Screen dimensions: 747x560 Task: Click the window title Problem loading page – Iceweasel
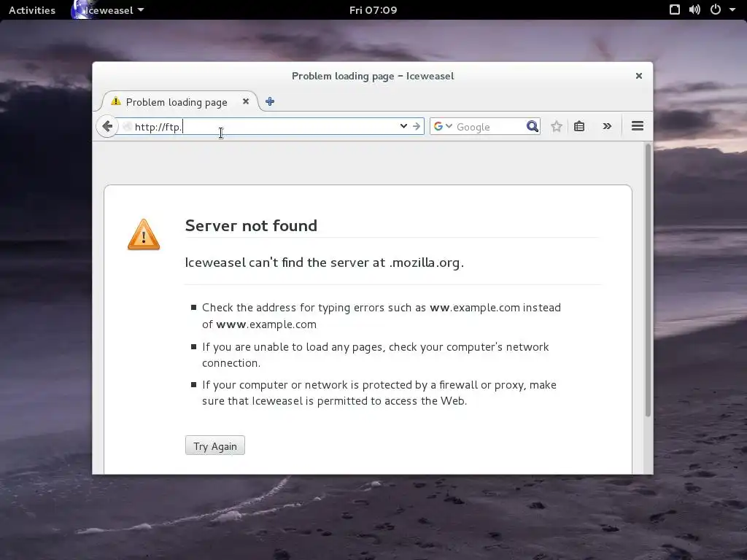click(373, 76)
